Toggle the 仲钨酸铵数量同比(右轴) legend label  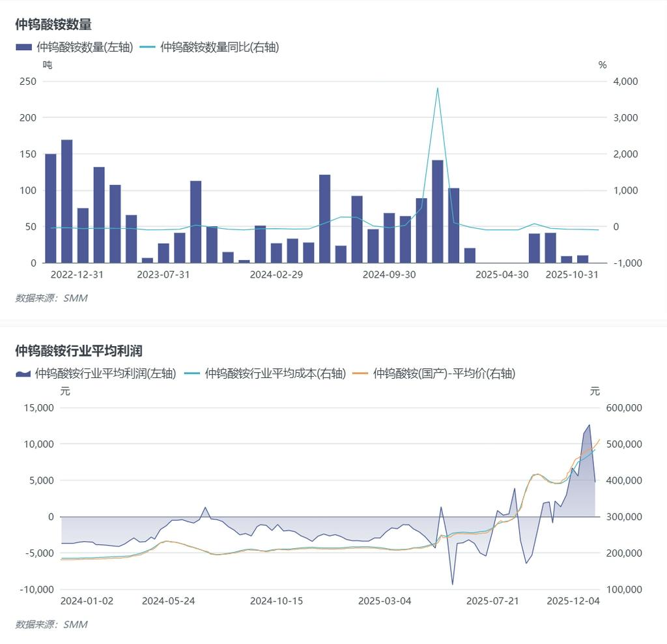tap(219, 47)
